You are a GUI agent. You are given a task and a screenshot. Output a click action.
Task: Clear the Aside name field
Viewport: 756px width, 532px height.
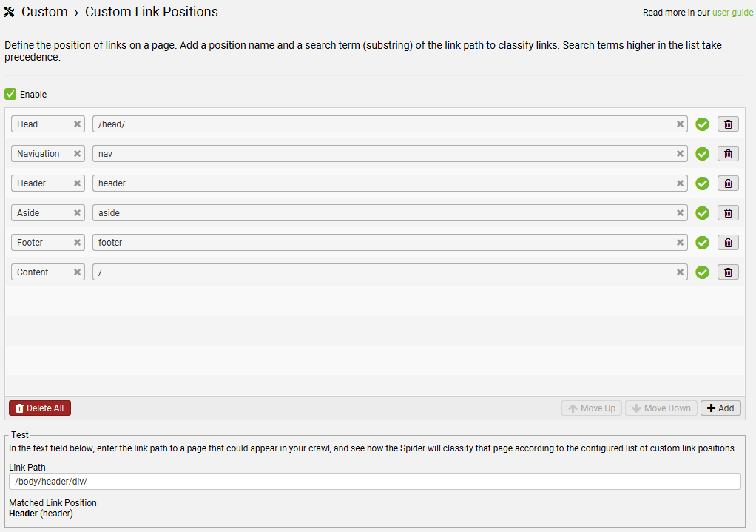(x=77, y=212)
